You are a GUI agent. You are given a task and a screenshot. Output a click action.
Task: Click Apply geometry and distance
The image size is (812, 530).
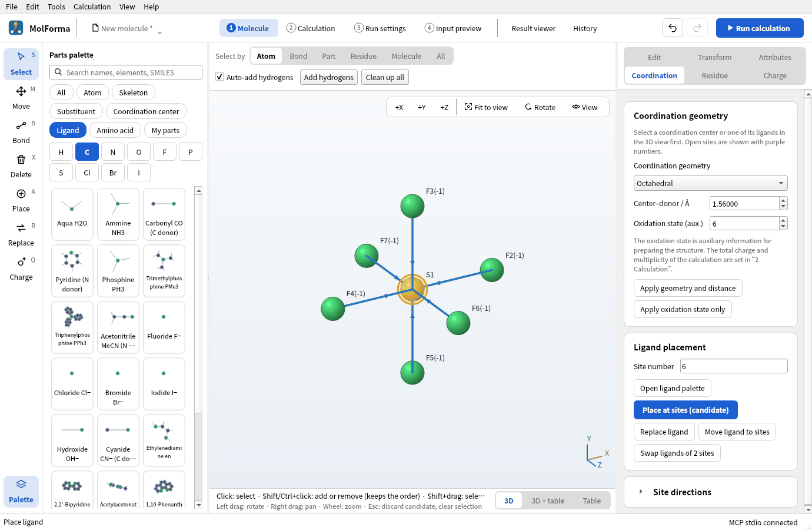688,288
